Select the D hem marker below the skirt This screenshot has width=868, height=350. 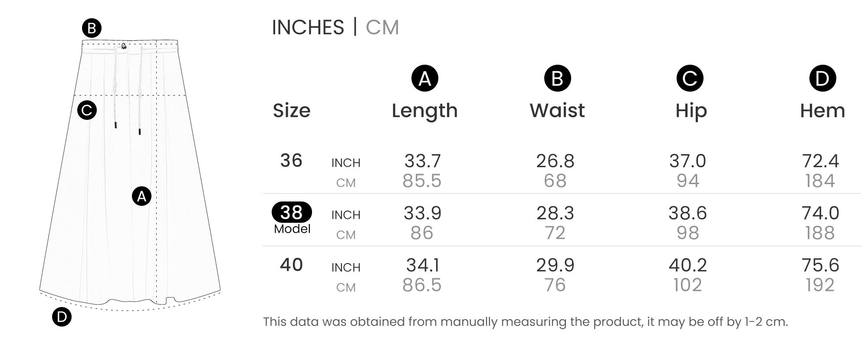62,317
